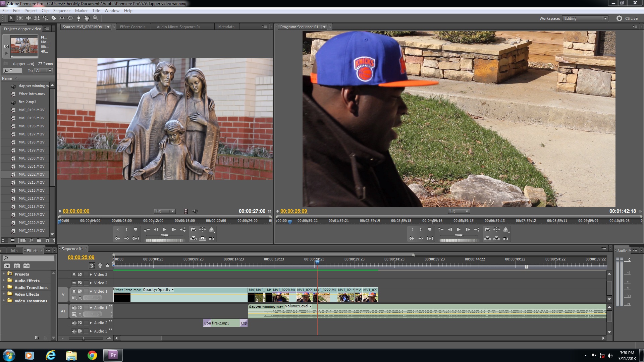
Task: Hide Video 2 track output
Action: click(x=74, y=283)
